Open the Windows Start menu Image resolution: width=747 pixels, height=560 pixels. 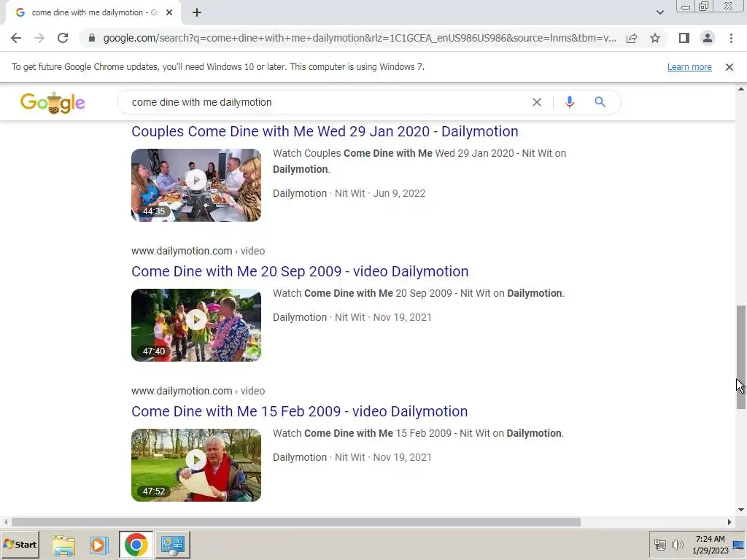click(20, 544)
